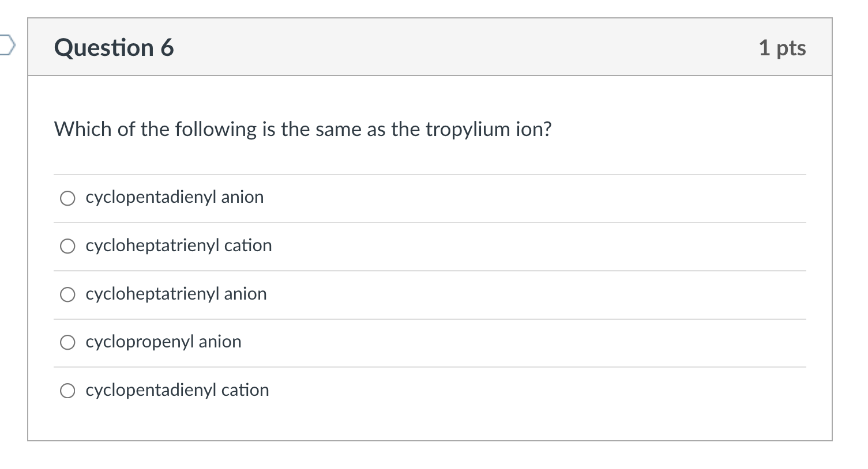The width and height of the screenshot is (868, 469).
Task: Pick the cycloheptatrienyl anion radio button
Action: pyautogui.click(x=67, y=295)
